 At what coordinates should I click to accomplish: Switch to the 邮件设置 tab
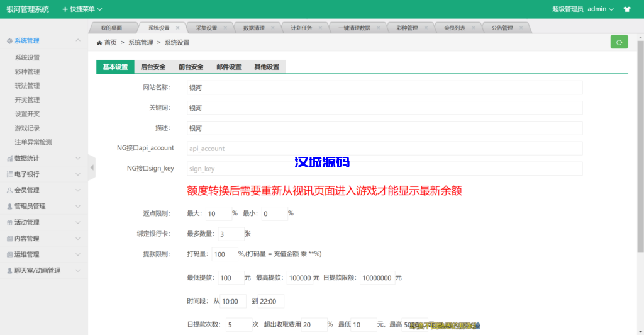pos(229,67)
